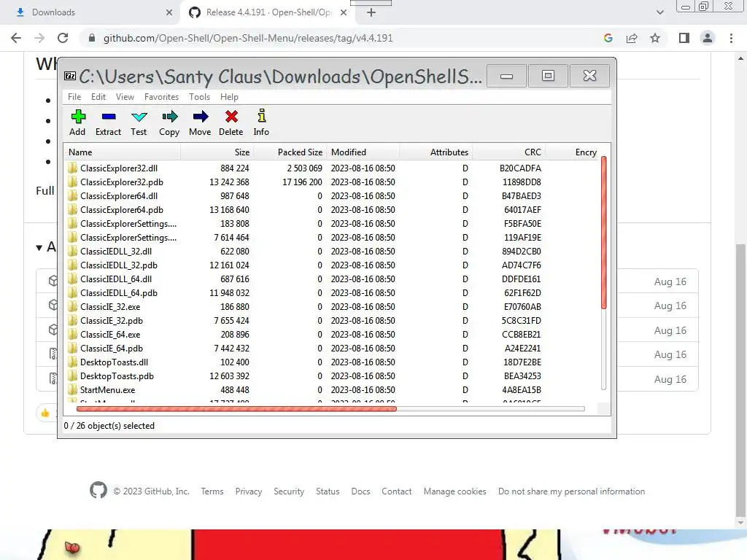Select the ClassicIE_32.exe entry

pos(332,307)
